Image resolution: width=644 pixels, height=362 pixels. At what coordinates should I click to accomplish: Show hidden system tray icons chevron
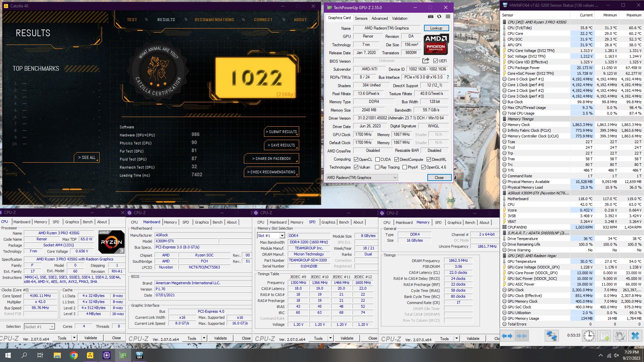(600, 355)
